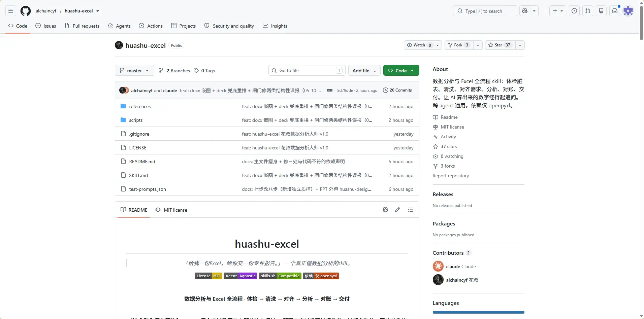
Task: Open the hamburger navigation menu
Action: (11, 11)
